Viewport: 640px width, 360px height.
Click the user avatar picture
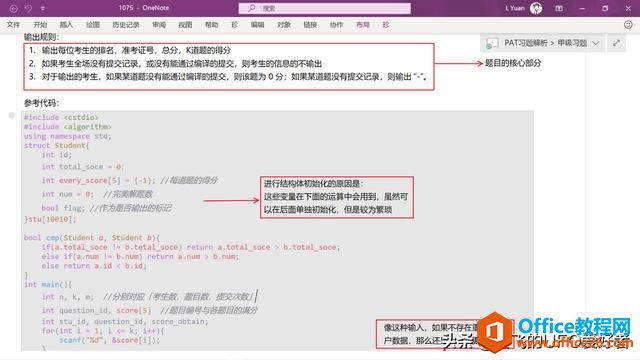tap(536, 8)
